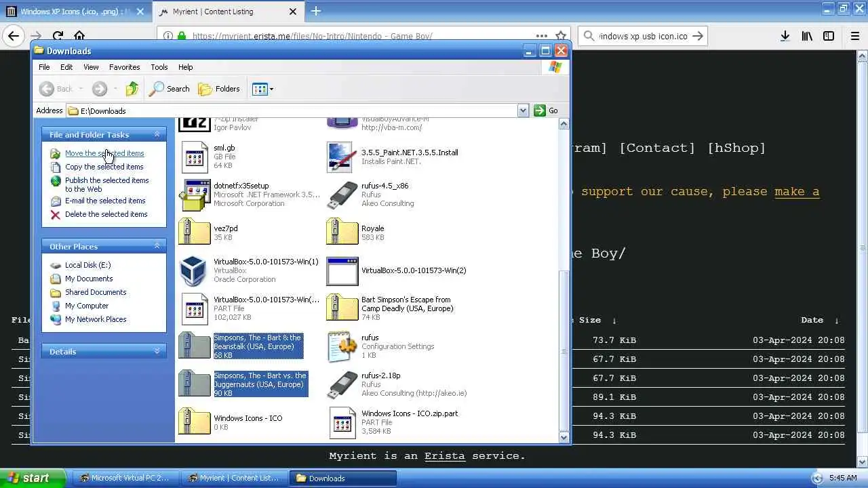Screen dimensions: 868x488
Task: Click the Search toolbar button
Action: point(170,89)
